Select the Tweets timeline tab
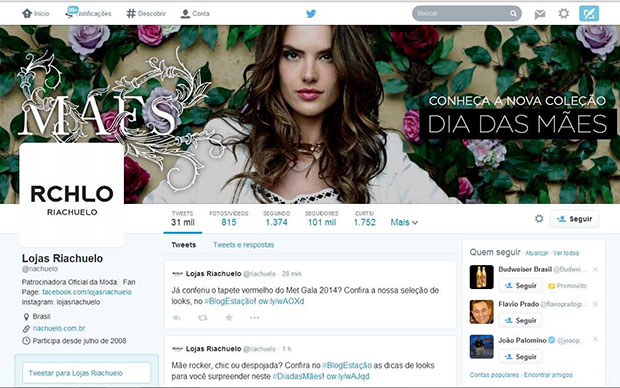The height and width of the screenshot is (388, 620). 183,245
